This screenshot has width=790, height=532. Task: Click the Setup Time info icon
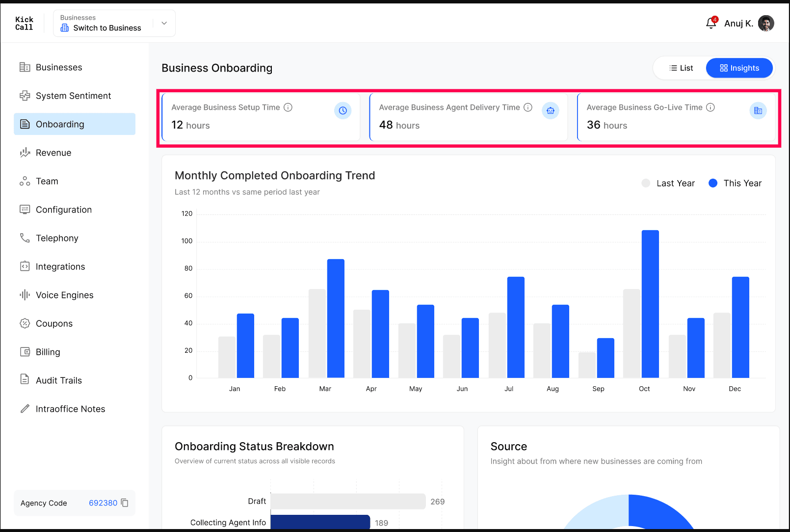(x=288, y=107)
